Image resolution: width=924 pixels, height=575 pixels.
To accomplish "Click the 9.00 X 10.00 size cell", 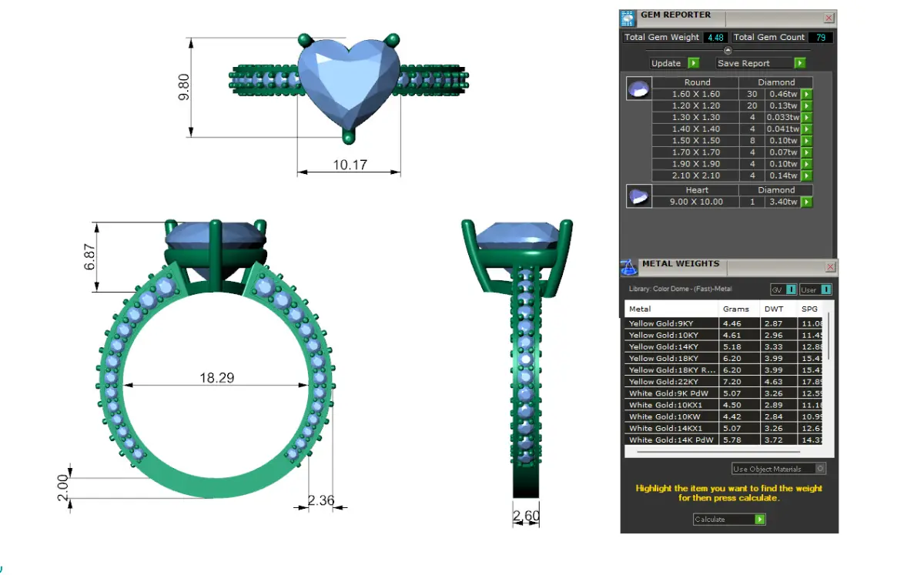I will coord(696,202).
